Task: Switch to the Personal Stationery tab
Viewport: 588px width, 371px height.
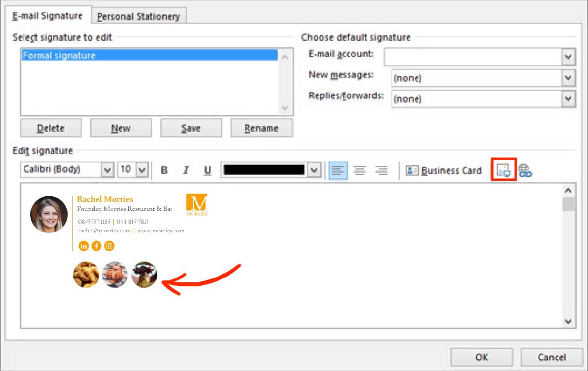Action: click(x=139, y=15)
